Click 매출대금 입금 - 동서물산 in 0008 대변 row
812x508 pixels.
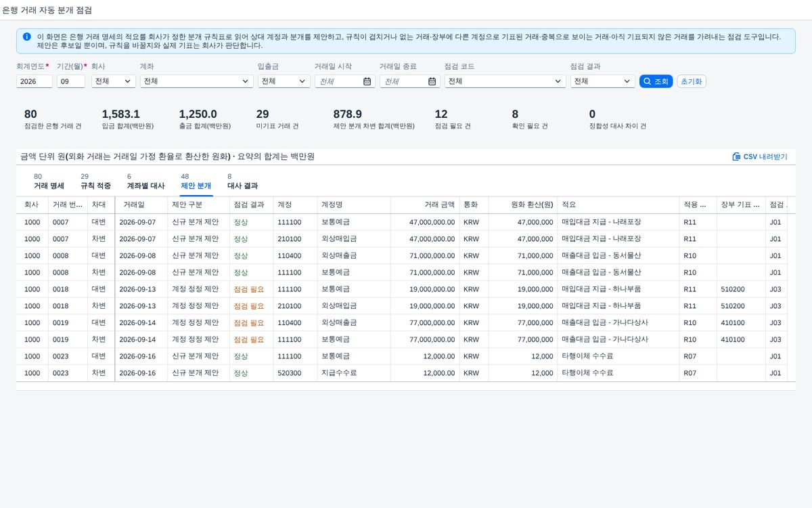(x=602, y=256)
